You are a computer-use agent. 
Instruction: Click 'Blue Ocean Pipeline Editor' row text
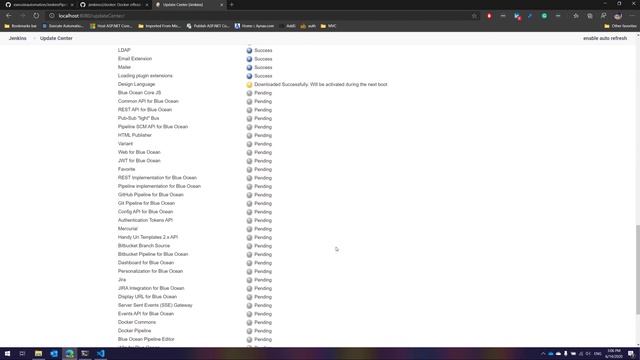146,339
